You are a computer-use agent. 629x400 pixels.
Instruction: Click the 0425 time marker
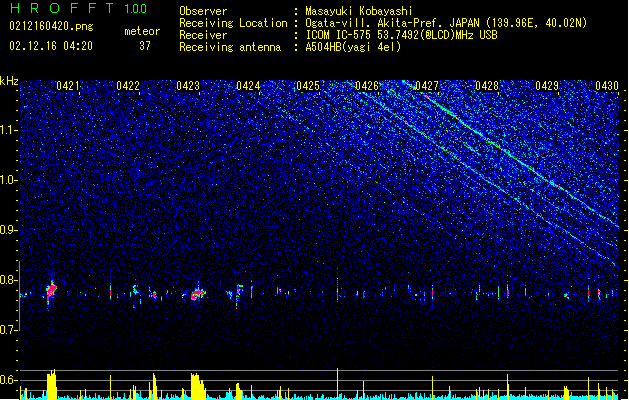click(308, 86)
